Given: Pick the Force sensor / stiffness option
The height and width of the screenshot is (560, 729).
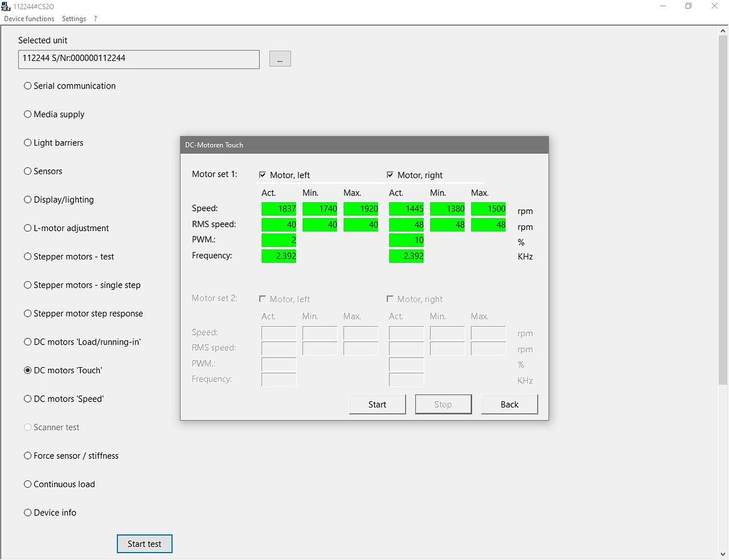Looking at the screenshot, I should [27, 456].
